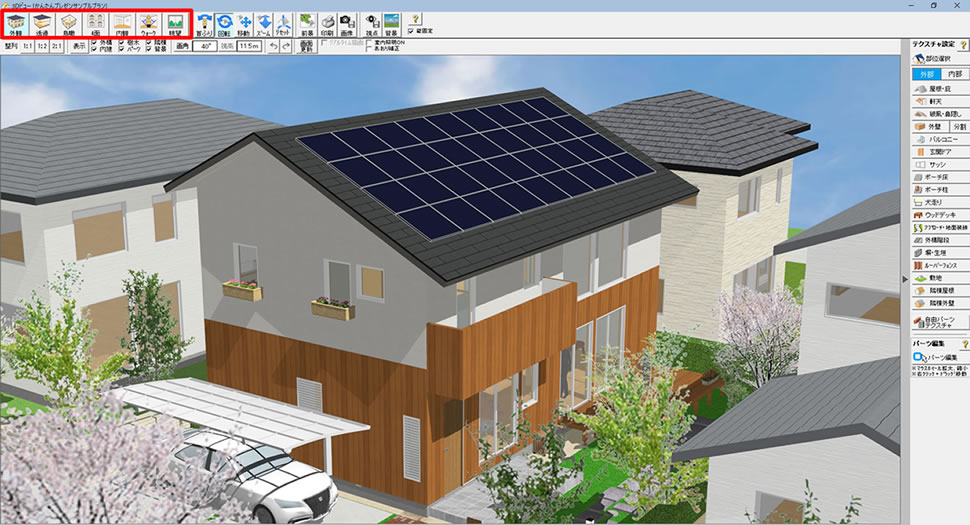
Task: Click the 背景 background image icon
Action: [x=391, y=25]
